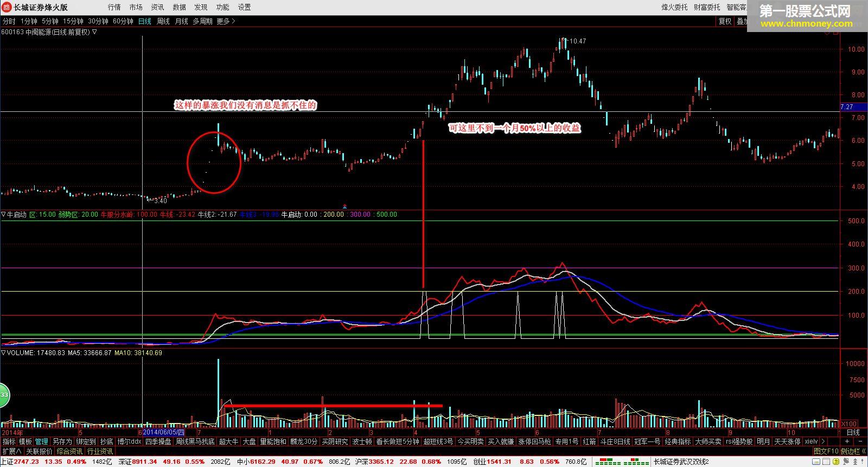The image size is (868, 467).
Task: Switch to 5分钟 chart period
Action: (50, 21)
